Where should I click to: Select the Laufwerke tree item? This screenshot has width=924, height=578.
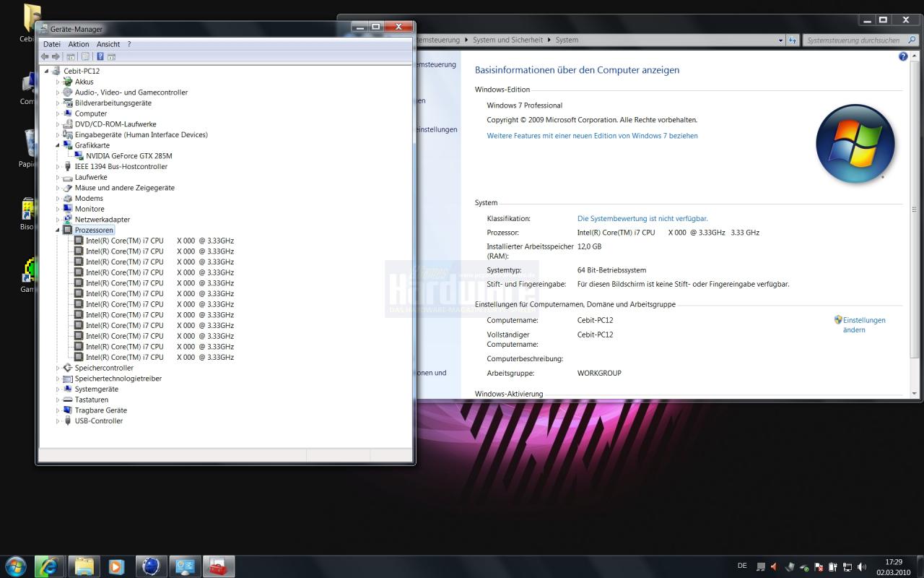click(x=91, y=177)
